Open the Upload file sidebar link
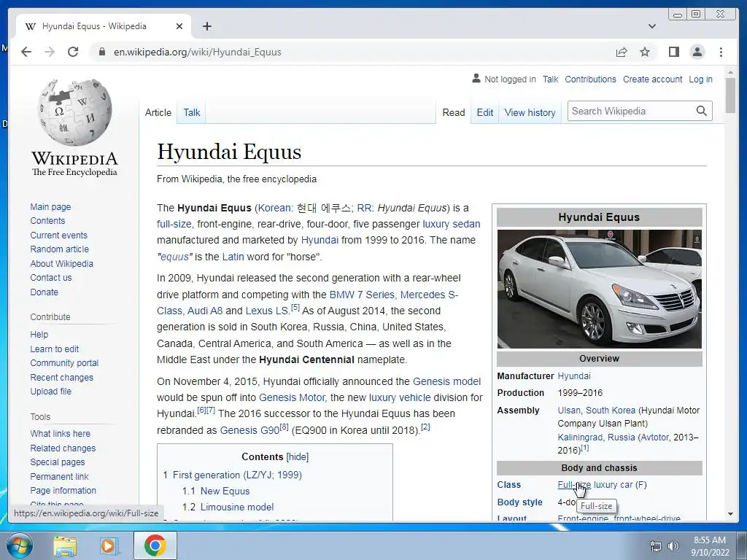 (x=50, y=391)
